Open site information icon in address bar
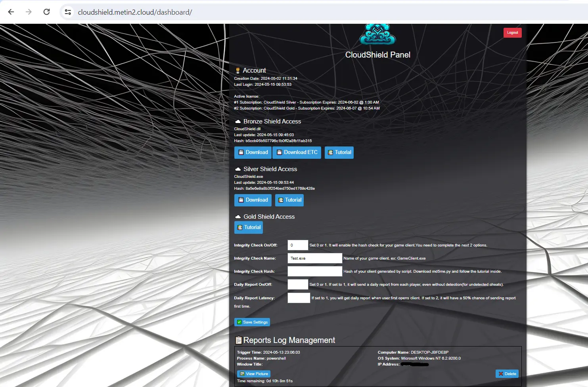 tap(68, 12)
